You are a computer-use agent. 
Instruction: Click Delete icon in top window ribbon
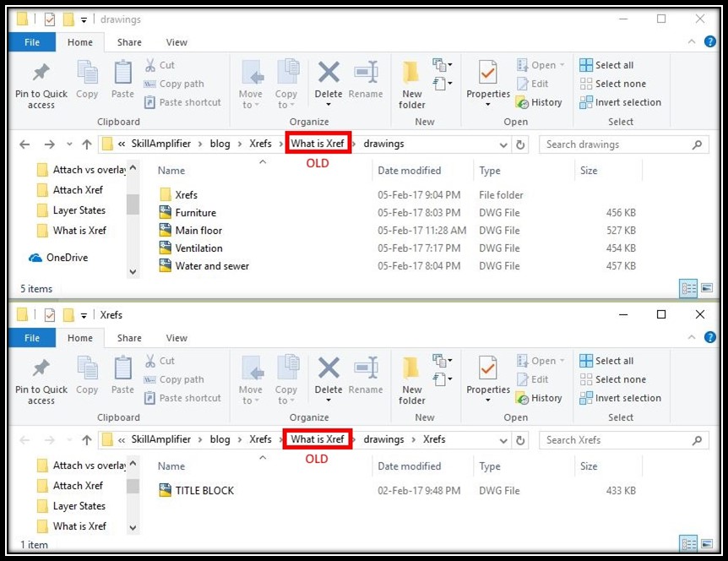pyautogui.click(x=329, y=73)
